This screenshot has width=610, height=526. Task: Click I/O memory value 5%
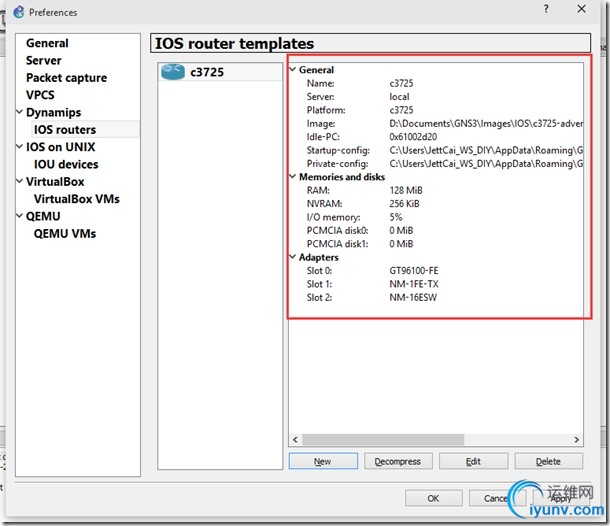396,217
